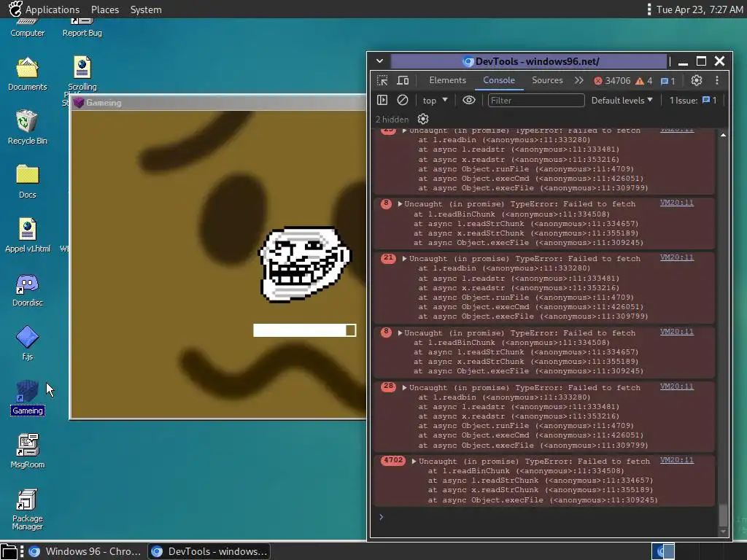The width and height of the screenshot is (747, 560).
Task: Click the DevTools taskbar button
Action: pyautogui.click(x=209, y=551)
